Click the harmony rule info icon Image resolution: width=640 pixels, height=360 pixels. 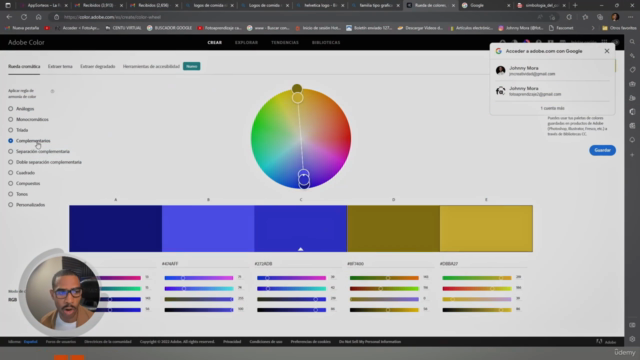(52, 91)
